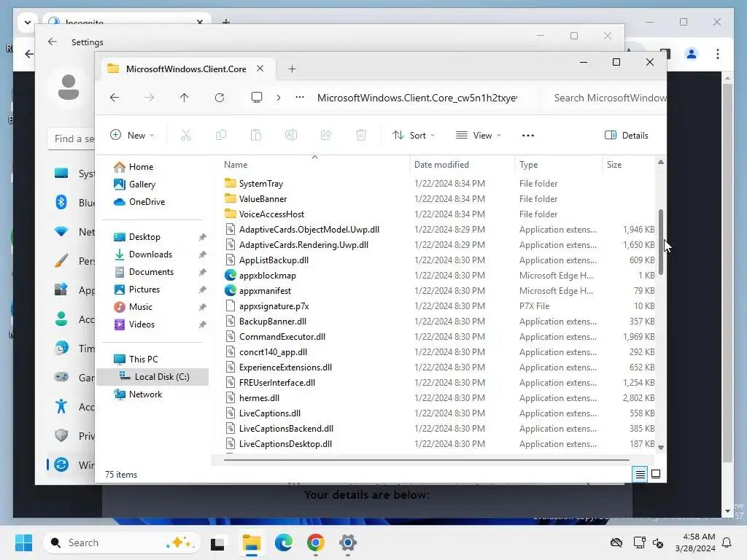Open Microsoft Edge from the taskbar
Viewport: 747px width, 560px height.
coord(284,542)
